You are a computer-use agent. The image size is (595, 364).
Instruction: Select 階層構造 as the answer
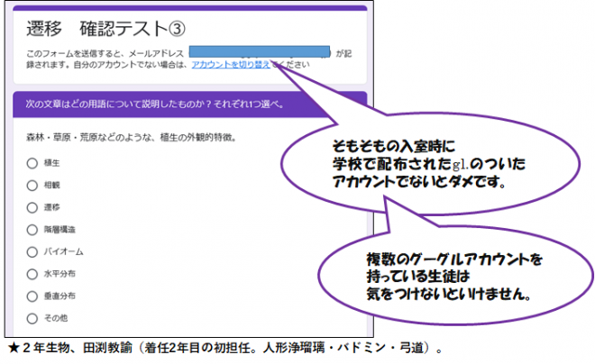(32, 230)
